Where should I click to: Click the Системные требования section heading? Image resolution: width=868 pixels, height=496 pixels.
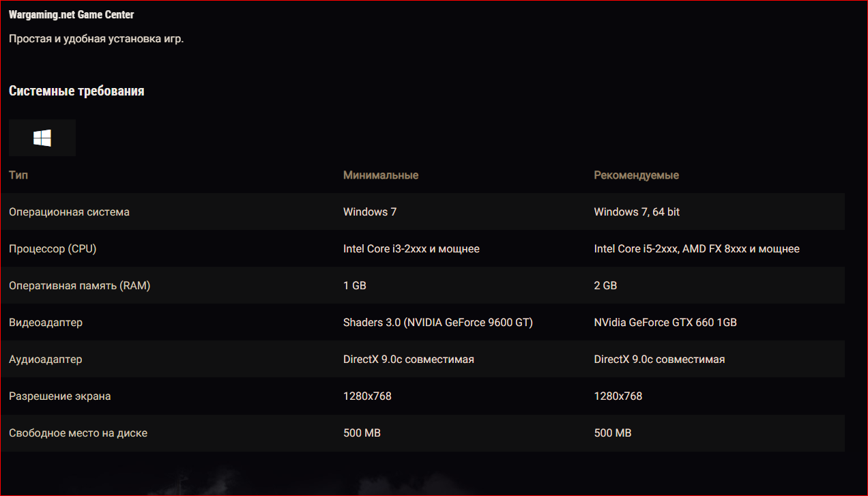coord(76,91)
